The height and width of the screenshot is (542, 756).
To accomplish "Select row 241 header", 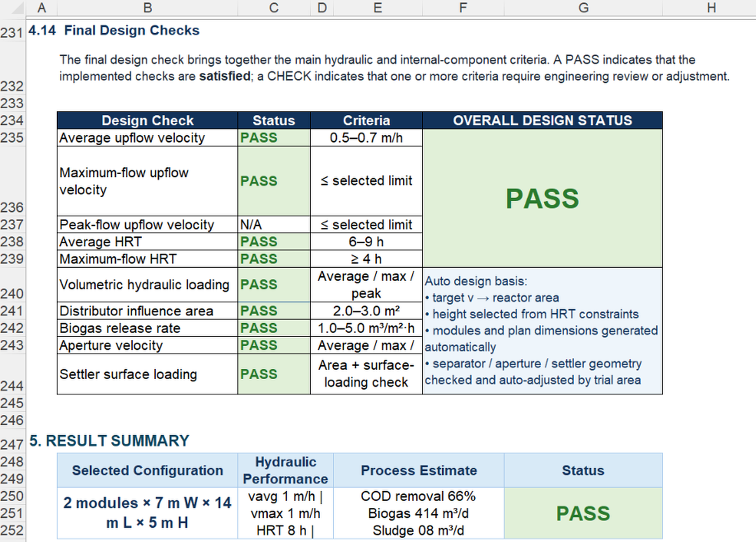I will [12, 311].
